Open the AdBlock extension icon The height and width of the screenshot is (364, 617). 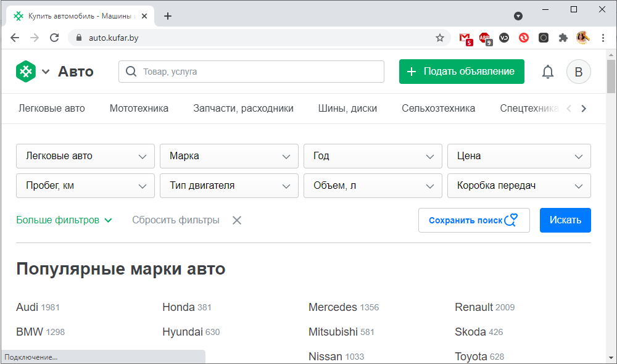[485, 38]
